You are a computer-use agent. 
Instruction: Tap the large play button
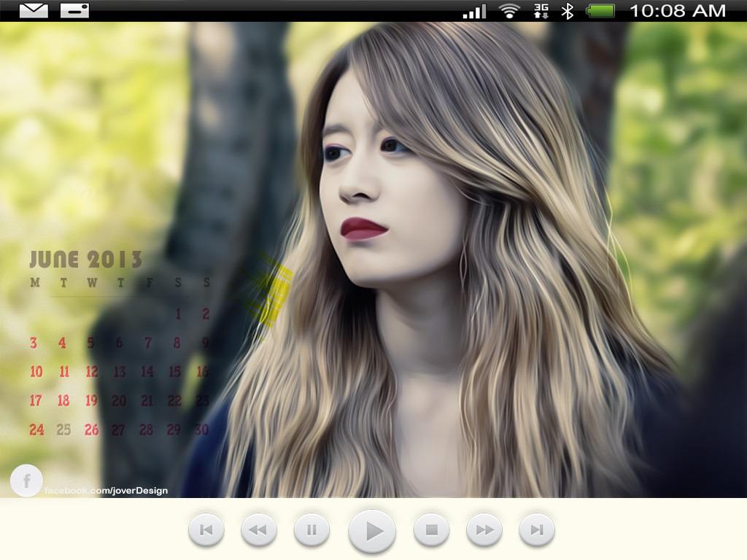click(x=372, y=531)
